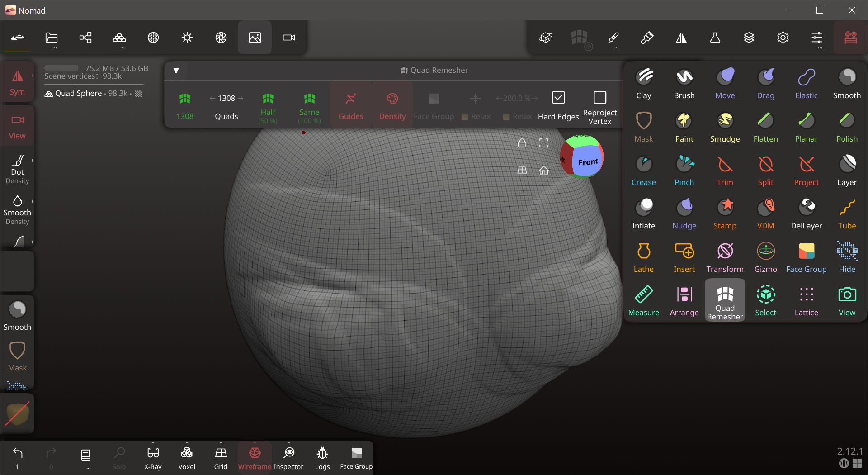
Task: Expand Dot Density stroke options arrow
Action: click(x=33, y=161)
